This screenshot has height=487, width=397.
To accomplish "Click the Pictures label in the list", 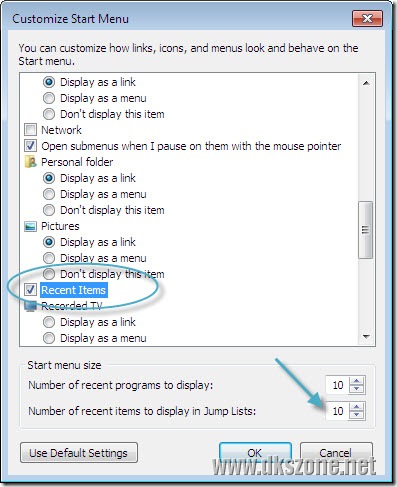I will 60,226.
